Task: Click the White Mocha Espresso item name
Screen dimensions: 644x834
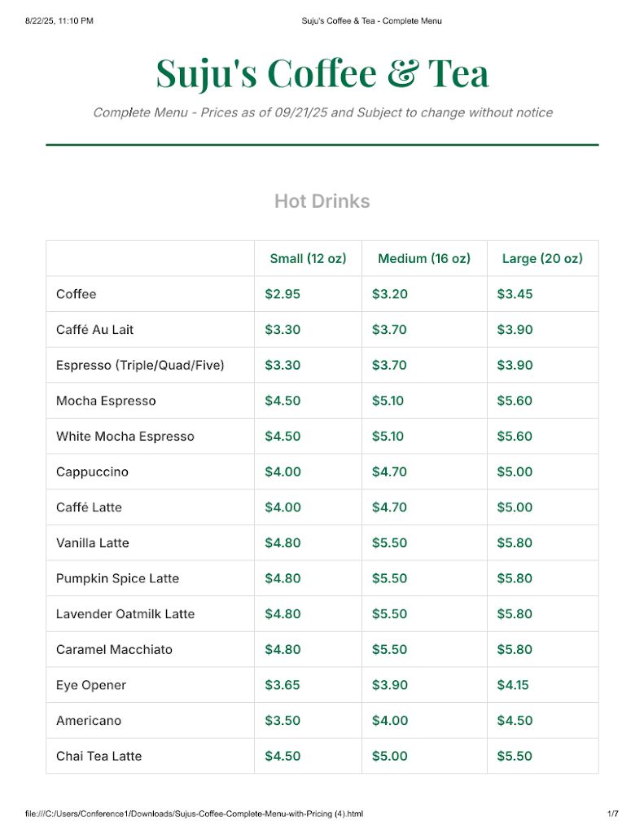Action: click(125, 437)
